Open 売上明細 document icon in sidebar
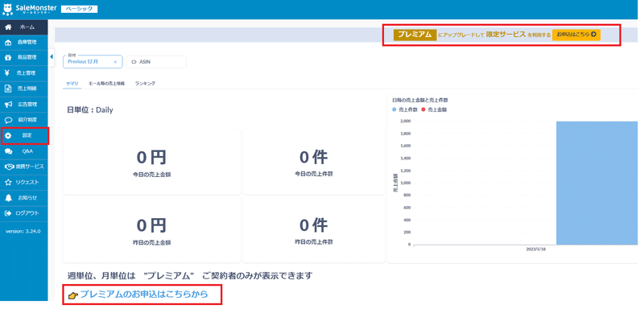 pos(8,89)
